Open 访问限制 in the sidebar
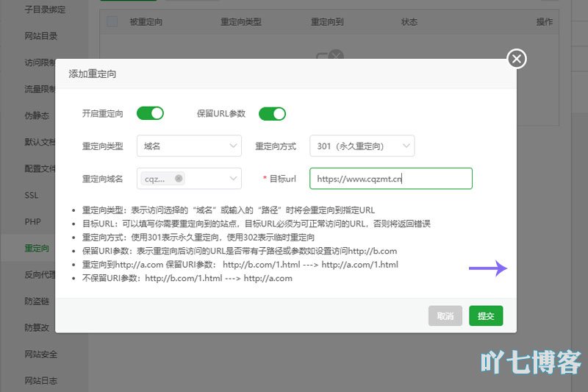588x392 pixels. pyautogui.click(x=40, y=63)
